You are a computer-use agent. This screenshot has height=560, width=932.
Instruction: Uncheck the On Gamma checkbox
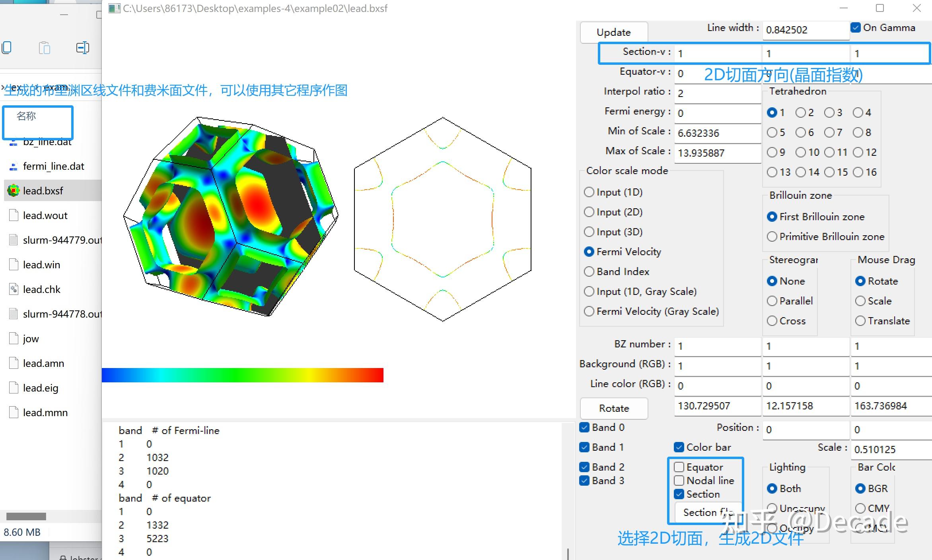point(856,27)
